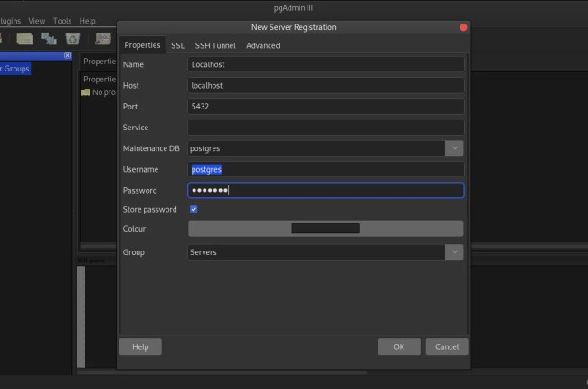The image size is (588, 389).
Task: Open the Plugins menu
Action: (10, 21)
